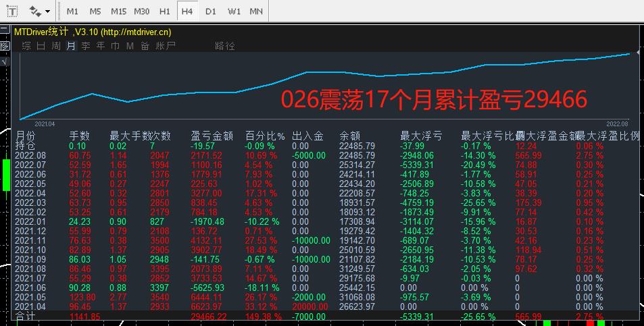Switch chart to M5 timeframe
This screenshot has height=326, width=644.
(x=95, y=11)
